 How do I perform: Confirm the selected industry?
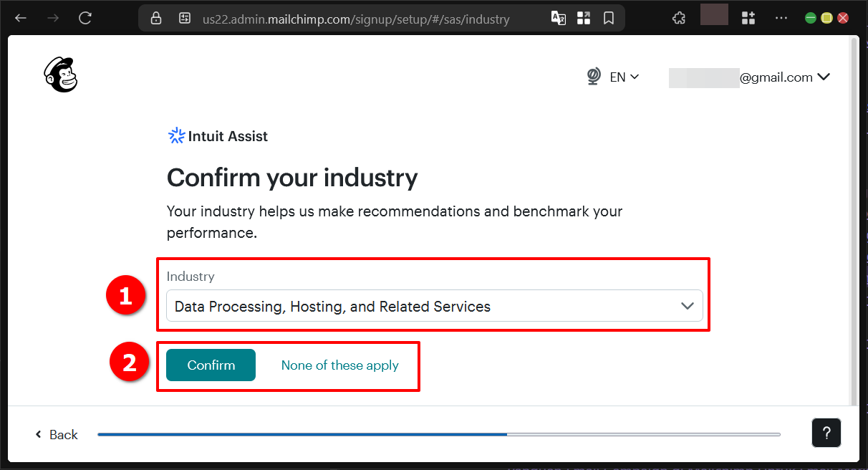(x=210, y=365)
